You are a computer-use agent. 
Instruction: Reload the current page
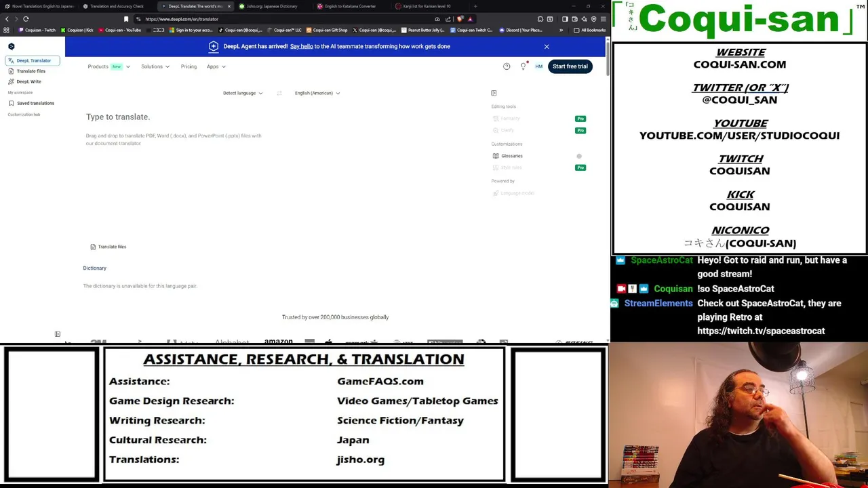(x=26, y=19)
